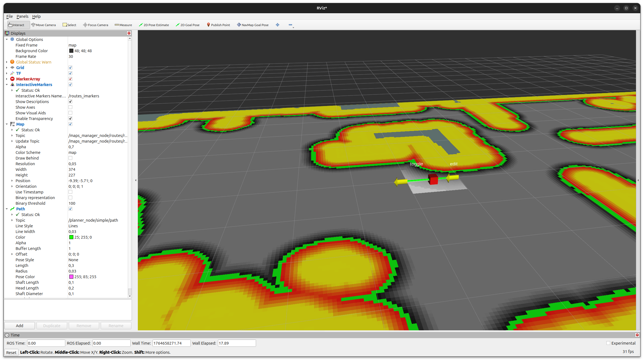This screenshot has width=644, height=361.
Task: Choose the Measure tool
Action: [x=123, y=25]
